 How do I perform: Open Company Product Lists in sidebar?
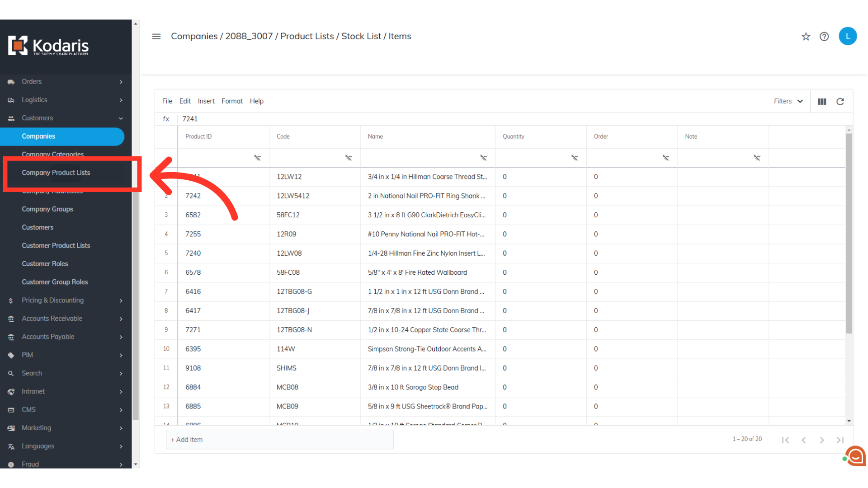pos(56,173)
